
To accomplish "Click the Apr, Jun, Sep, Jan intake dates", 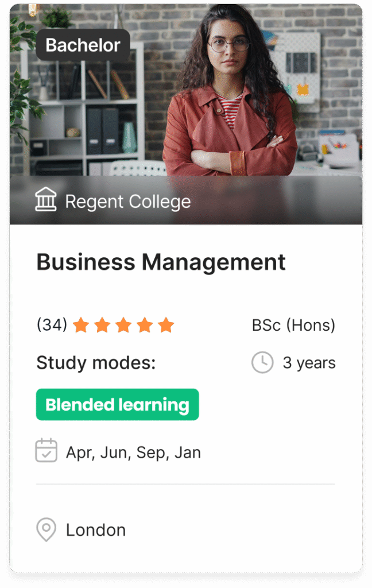I will (x=133, y=452).
